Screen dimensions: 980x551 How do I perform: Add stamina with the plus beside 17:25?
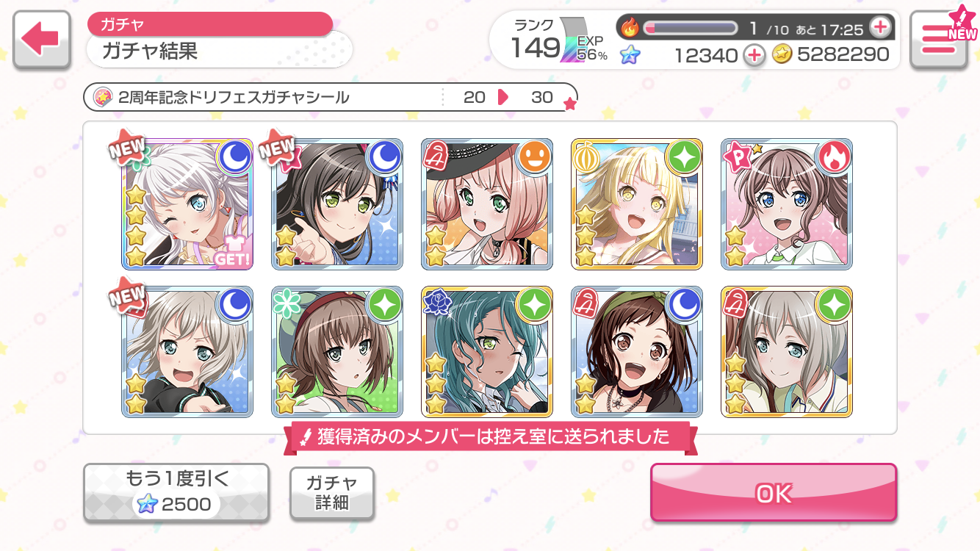pyautogui.click(x=879, y=28)
